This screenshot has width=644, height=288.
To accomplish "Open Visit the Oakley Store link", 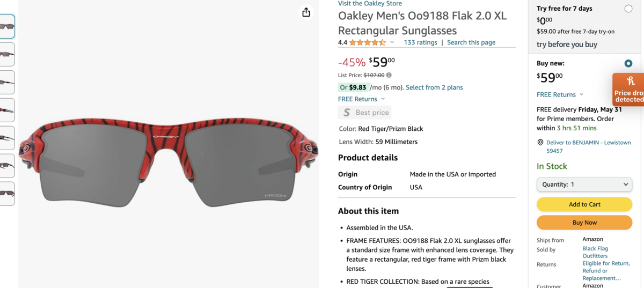I will tap(370, 4).
